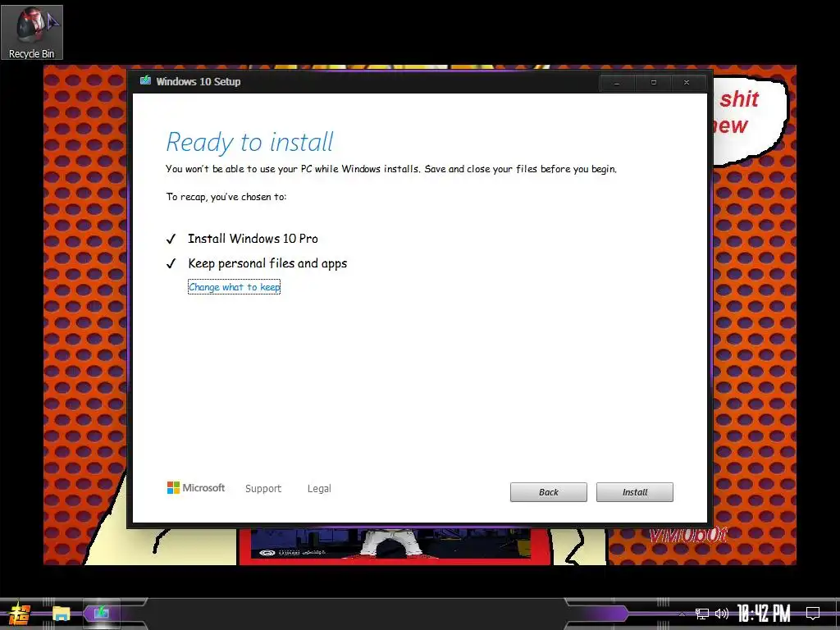Screen dimensions: 840x630
Task: Open the Change what to keep link
Action: click(234, 286)
